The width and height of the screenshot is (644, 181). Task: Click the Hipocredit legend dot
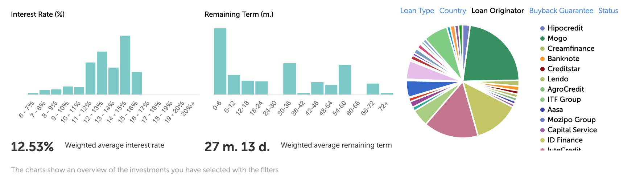(x=542, y=28)
